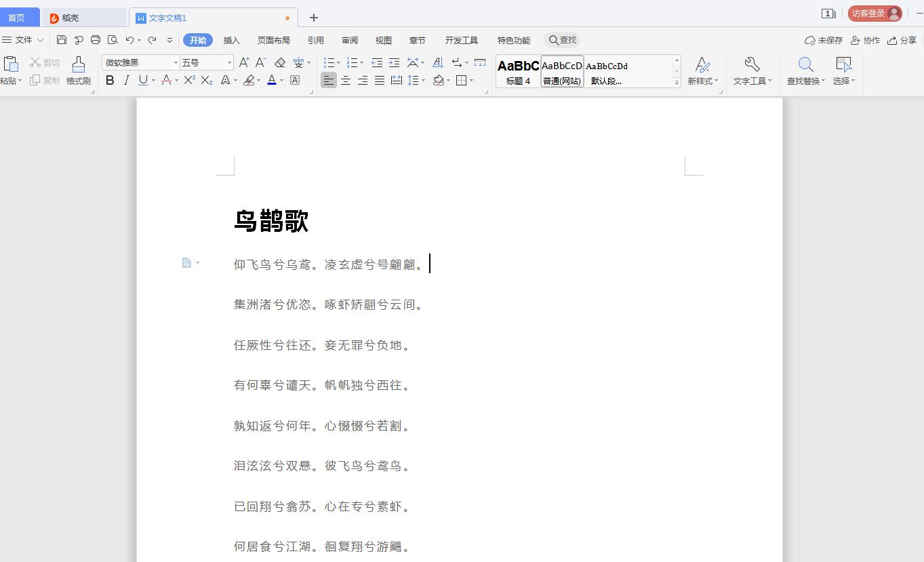Screen dimensions: 924x562
Task: Switch to the 插入 ribbon tab
Action: (x=232, y=40)
